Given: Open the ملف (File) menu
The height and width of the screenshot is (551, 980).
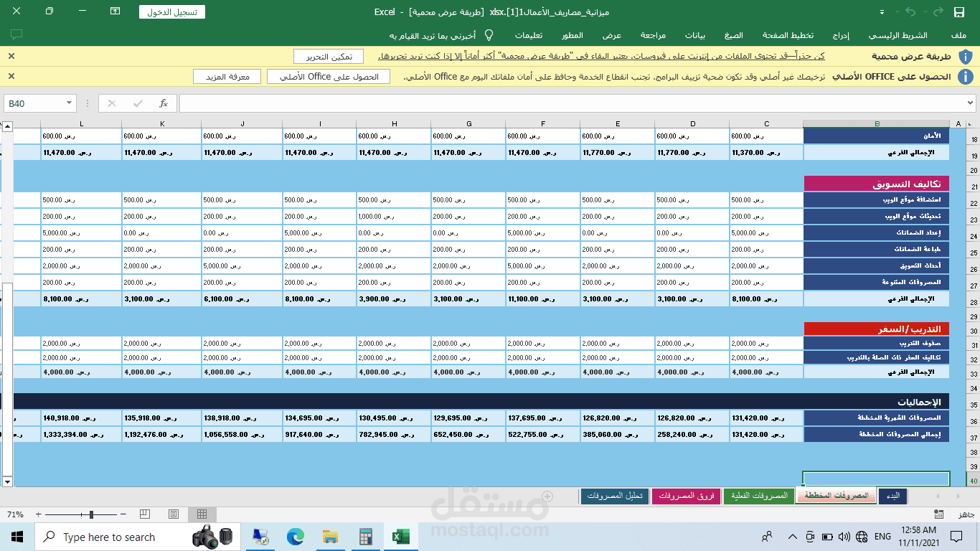Looking at the screenshot, I should point(958,35).
